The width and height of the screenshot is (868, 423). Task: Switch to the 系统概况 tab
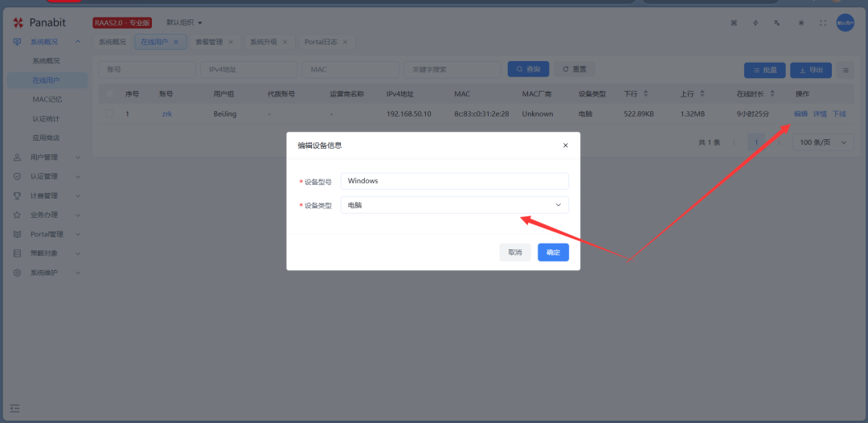[113, 42]
